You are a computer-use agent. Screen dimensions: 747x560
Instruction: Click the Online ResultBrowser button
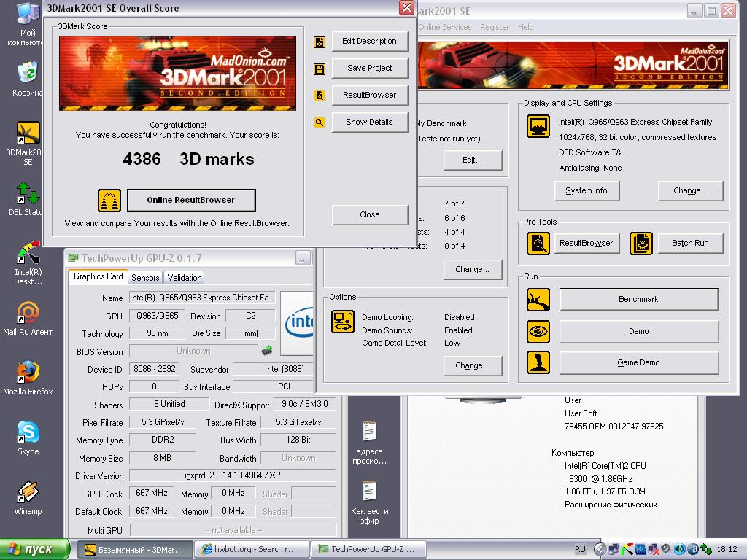point(191,200)
